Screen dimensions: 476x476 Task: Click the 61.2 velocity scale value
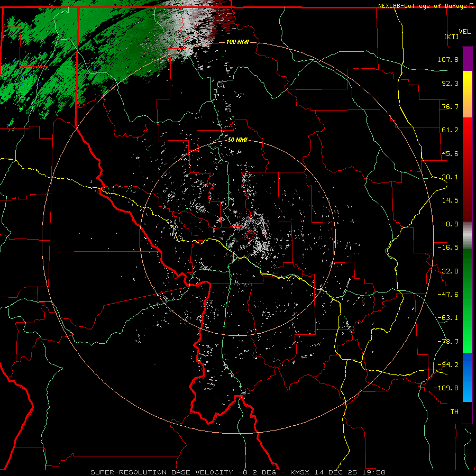450,130
